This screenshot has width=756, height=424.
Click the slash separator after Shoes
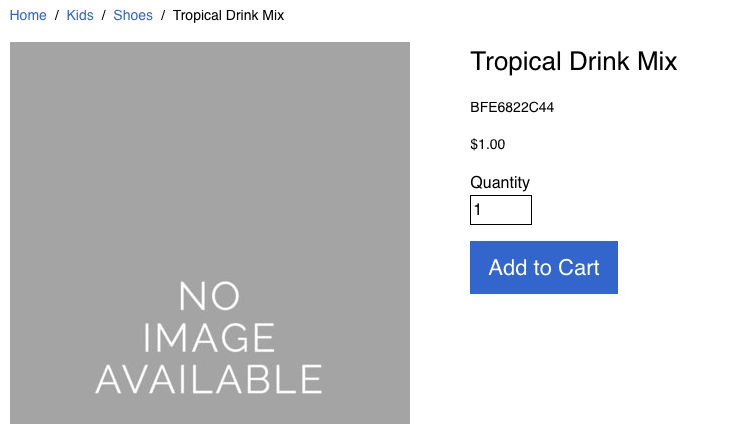point(163,15)
